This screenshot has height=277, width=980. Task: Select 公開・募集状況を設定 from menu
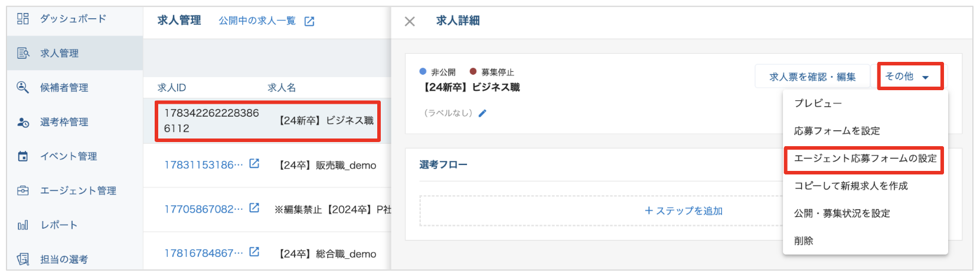842,213
